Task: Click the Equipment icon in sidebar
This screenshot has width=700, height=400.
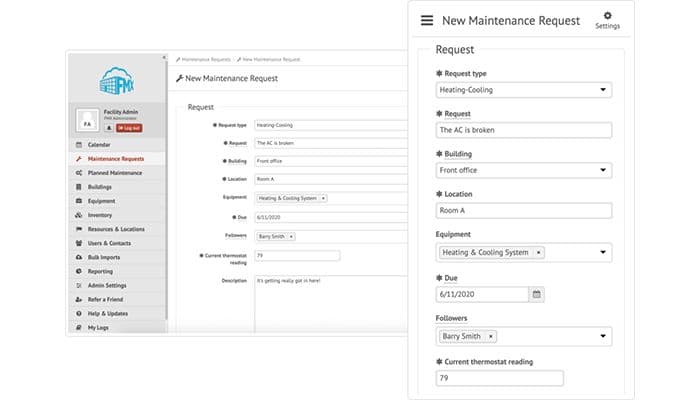Action: 79,201
